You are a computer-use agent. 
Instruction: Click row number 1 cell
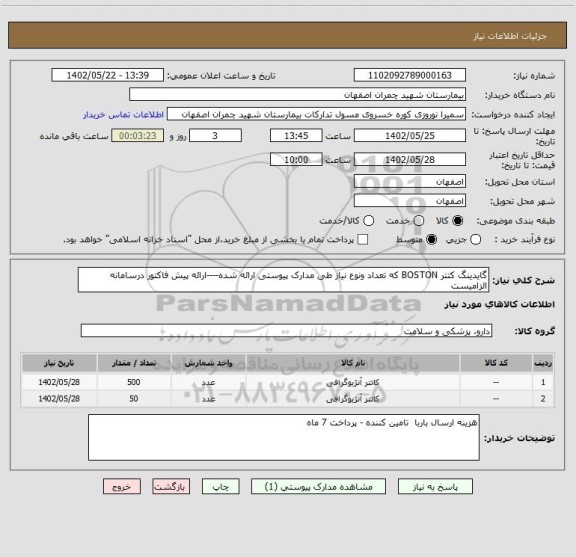pos(543,382)
